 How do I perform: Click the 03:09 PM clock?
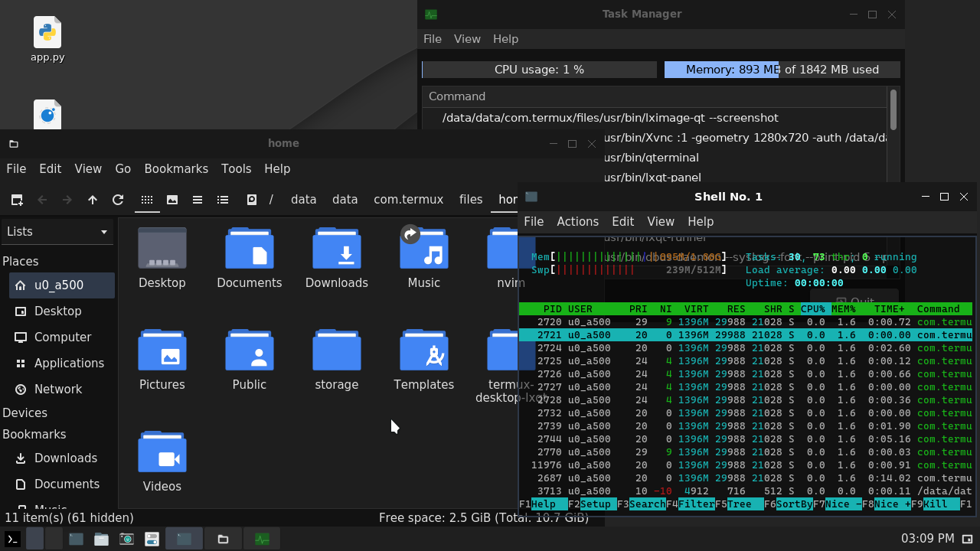tap(927, 539)
